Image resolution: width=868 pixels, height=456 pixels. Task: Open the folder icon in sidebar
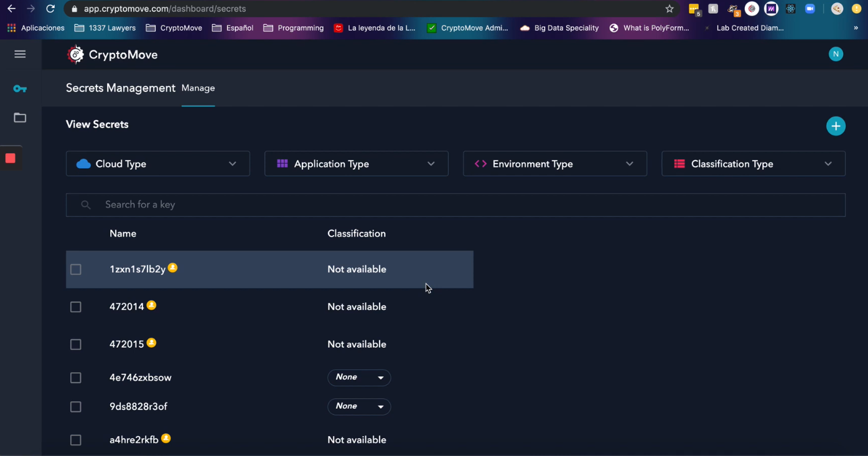(20, 118)
